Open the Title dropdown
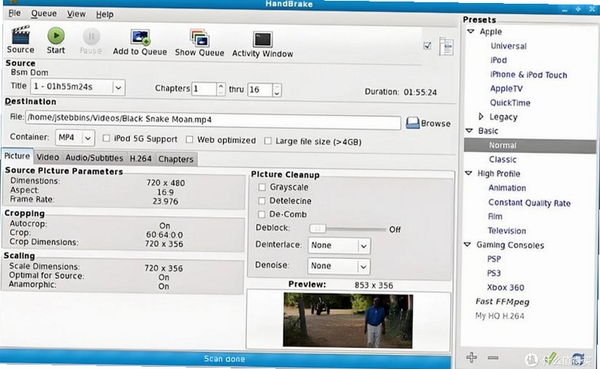Screen dimensions: 600x369 point(78,87)
